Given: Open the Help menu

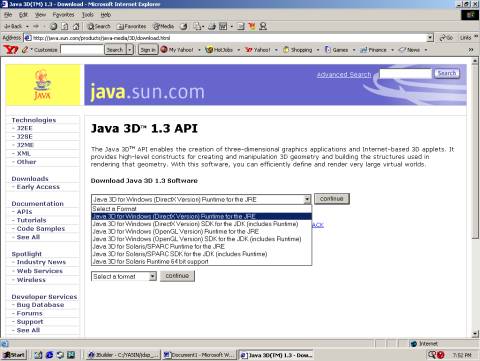Looking at the screenshot, I should [x=106, y=15].
